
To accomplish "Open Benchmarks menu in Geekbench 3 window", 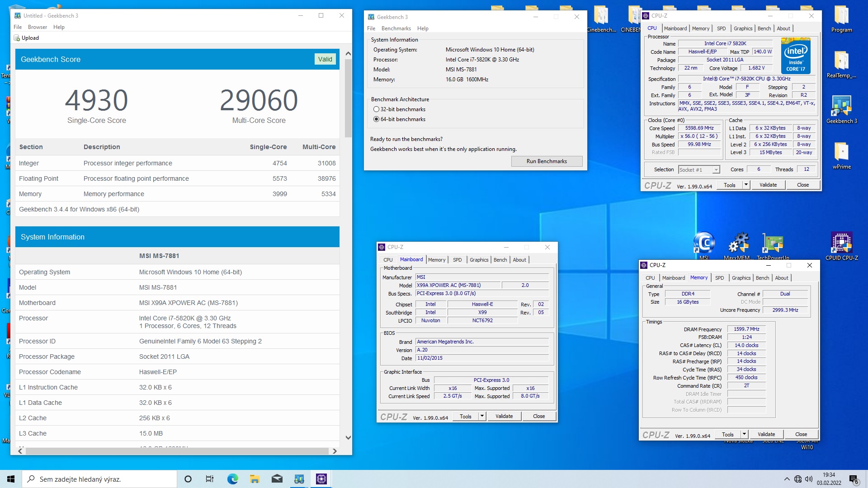I will click(x=396, y=28).
